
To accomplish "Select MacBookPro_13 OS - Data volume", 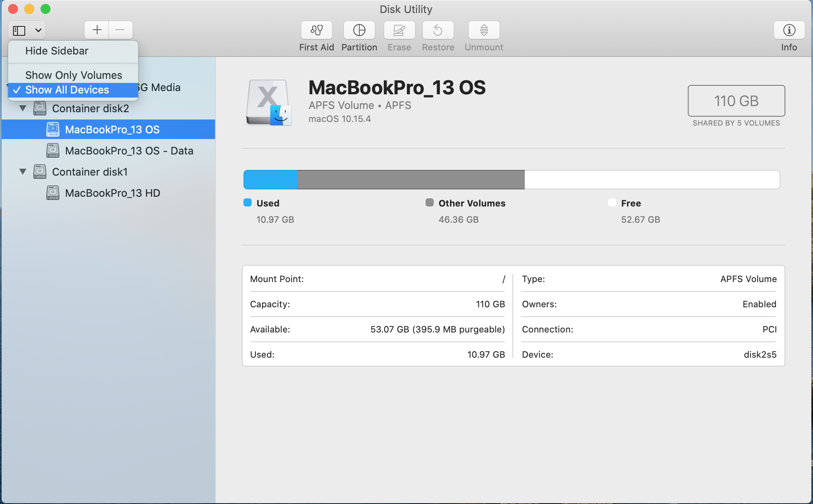I will (x=109, y=151).
